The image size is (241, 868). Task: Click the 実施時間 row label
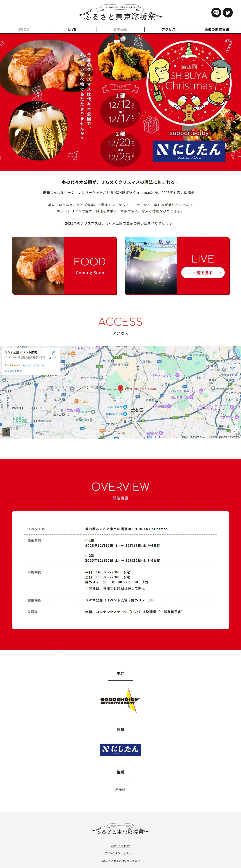click(x=34, y=572)
